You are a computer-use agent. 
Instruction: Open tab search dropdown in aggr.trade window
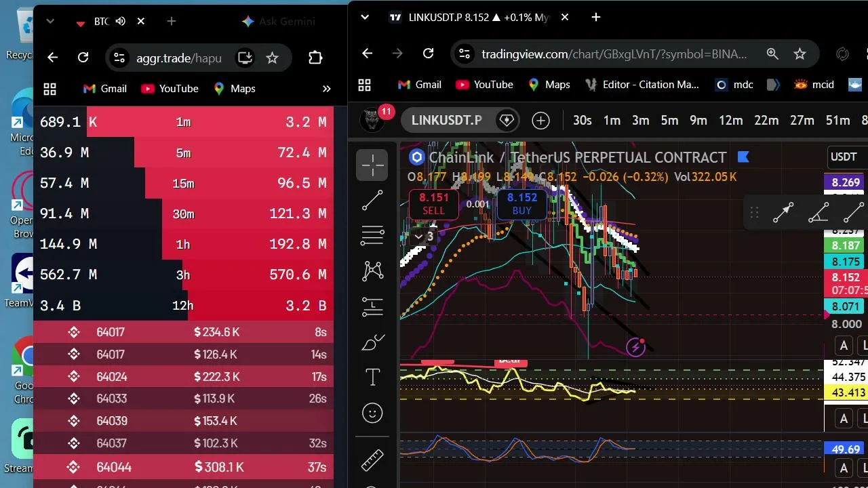coord(50,22)
